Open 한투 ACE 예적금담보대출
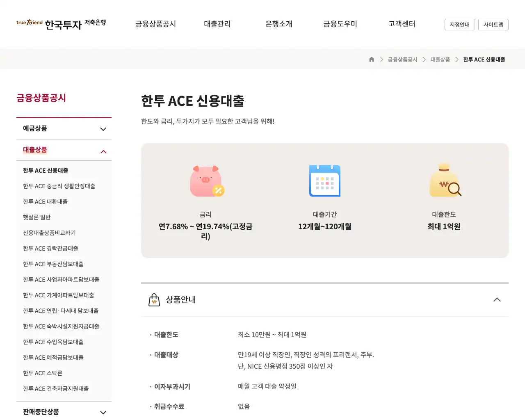This screenshot has height=420, width=525. point(53,358)
